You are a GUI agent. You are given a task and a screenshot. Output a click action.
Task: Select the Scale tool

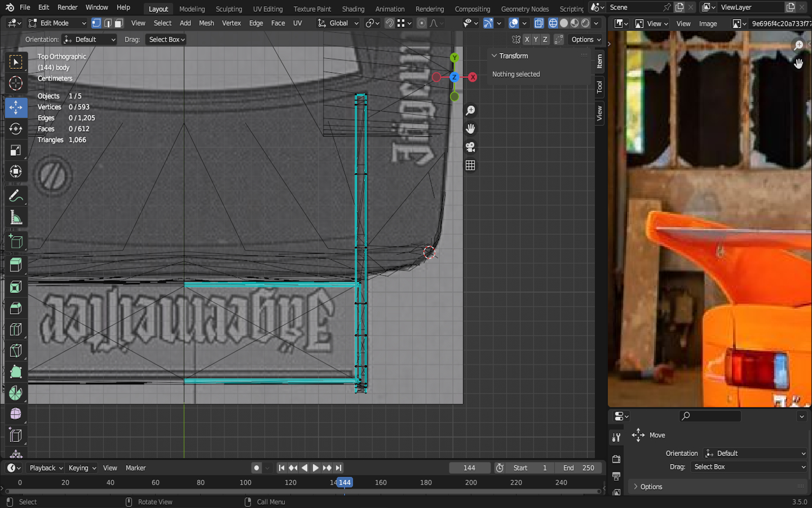[x=16, y=150]
